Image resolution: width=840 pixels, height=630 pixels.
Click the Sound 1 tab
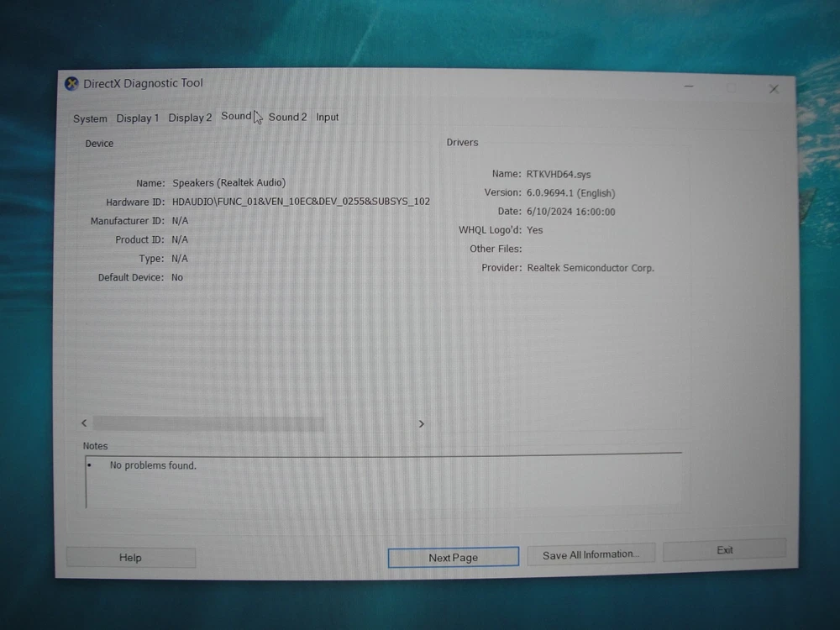point(236,117)
